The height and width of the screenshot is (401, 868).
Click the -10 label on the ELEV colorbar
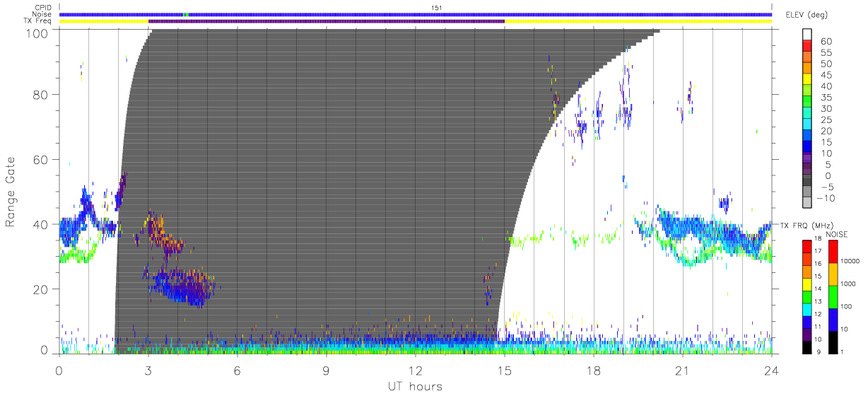(826, 199)
